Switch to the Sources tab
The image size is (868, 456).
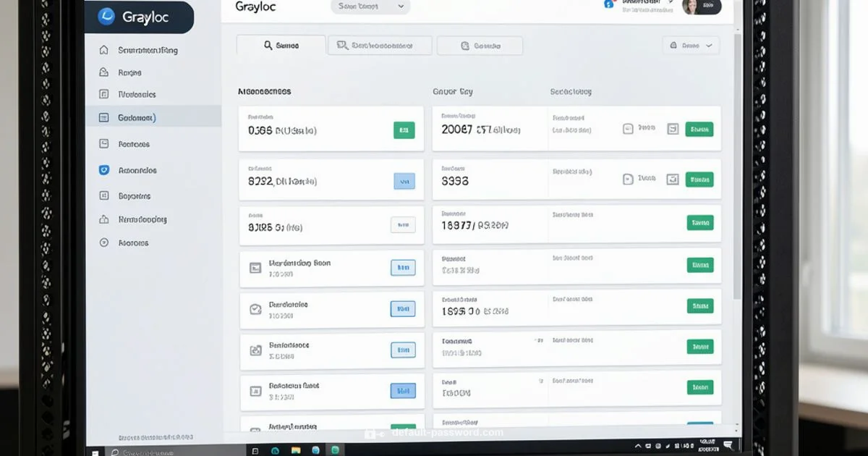click(479, 45)
